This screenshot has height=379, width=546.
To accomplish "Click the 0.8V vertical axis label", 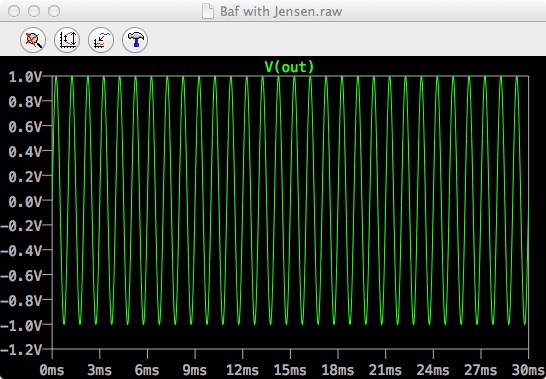I will [x=25, y=102].
